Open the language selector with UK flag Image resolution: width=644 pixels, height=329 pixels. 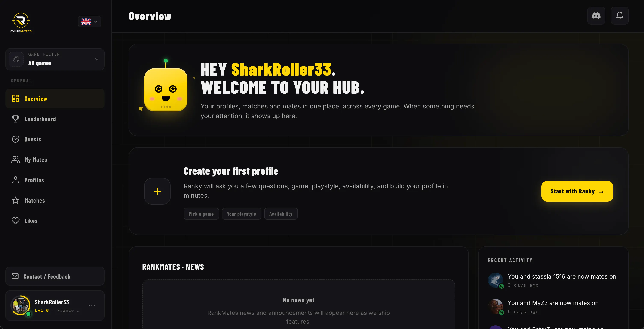click(89, 22)
